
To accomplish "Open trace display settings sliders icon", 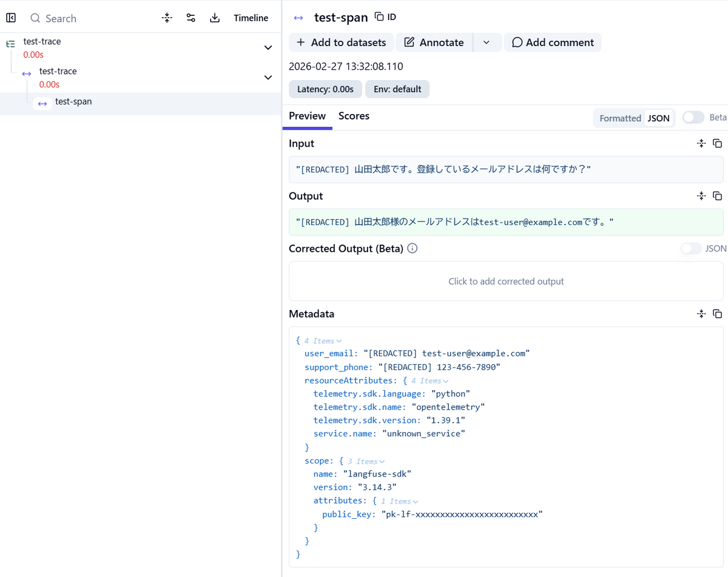I will tap(190, 18).
